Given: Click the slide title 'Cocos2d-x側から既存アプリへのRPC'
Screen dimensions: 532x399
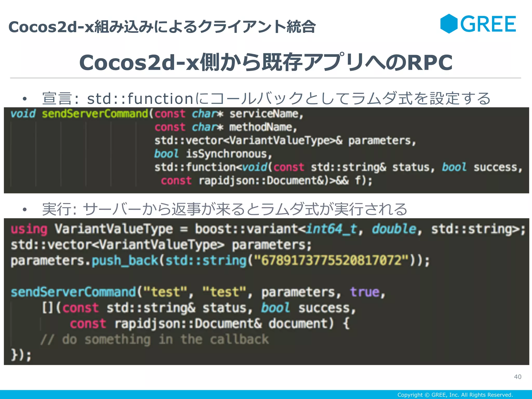Looking at the screenshot, I should tap(266, 62).
